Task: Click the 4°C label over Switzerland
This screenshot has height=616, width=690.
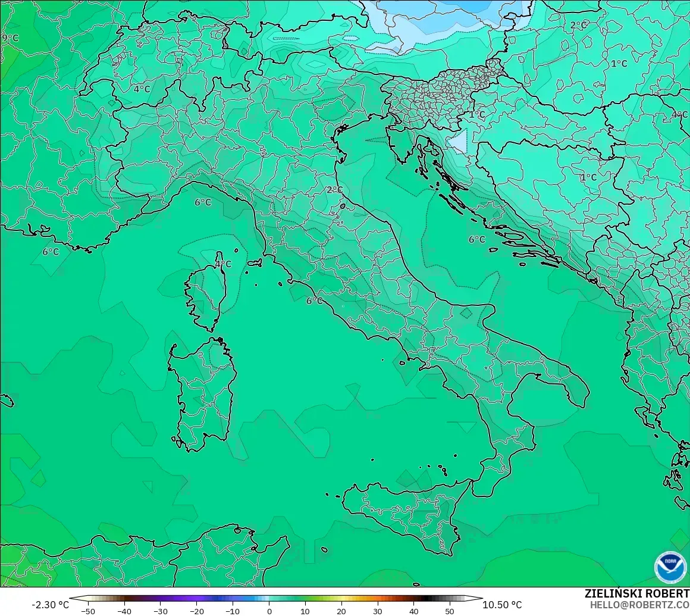Action: pyautogui.click(x=142, y=89)
